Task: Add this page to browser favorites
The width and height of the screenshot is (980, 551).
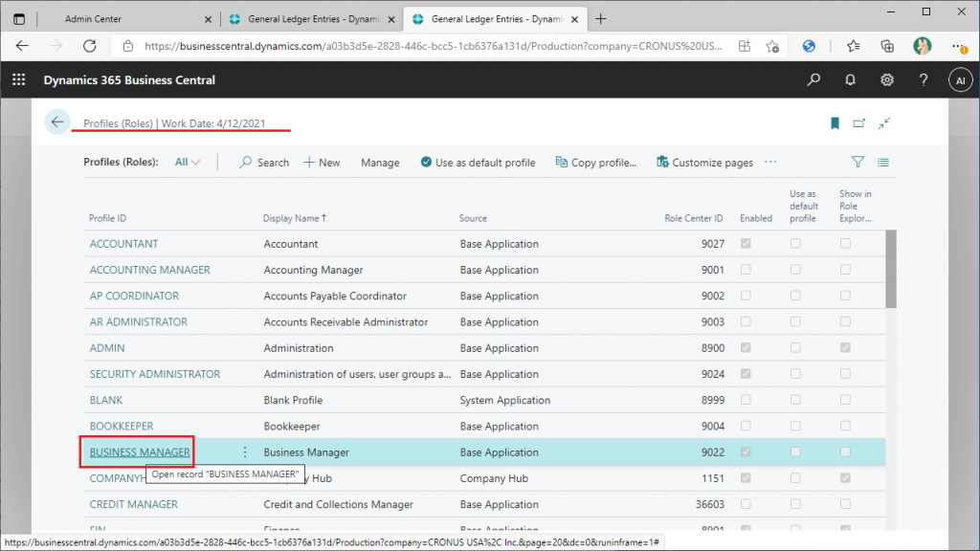Action: coord(772,46)
